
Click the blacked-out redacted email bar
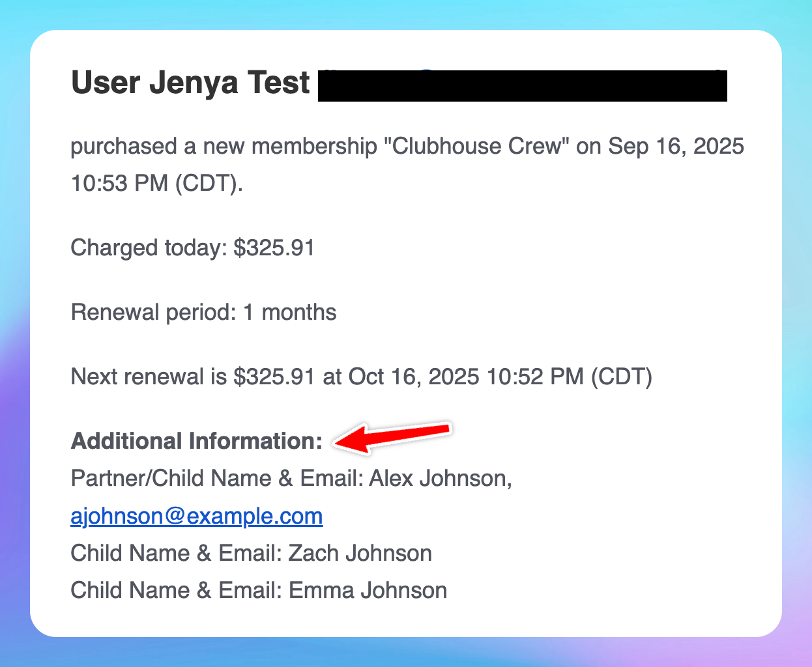coord(523,86)
